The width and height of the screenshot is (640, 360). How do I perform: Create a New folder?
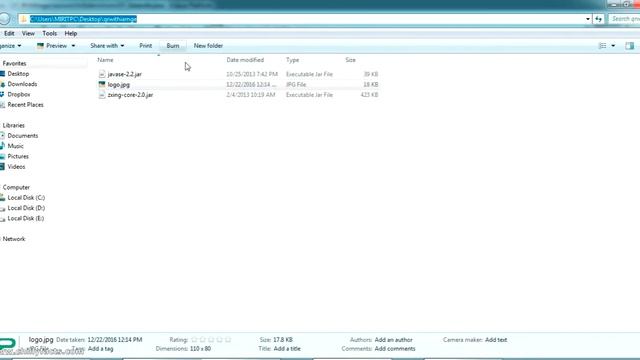point(208,46)
